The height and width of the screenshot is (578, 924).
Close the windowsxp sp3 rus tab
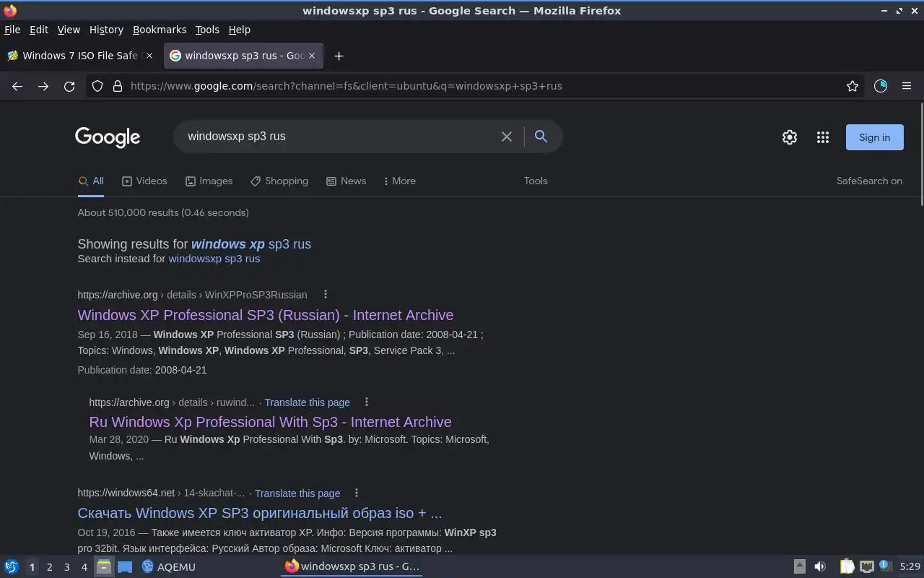312,56
